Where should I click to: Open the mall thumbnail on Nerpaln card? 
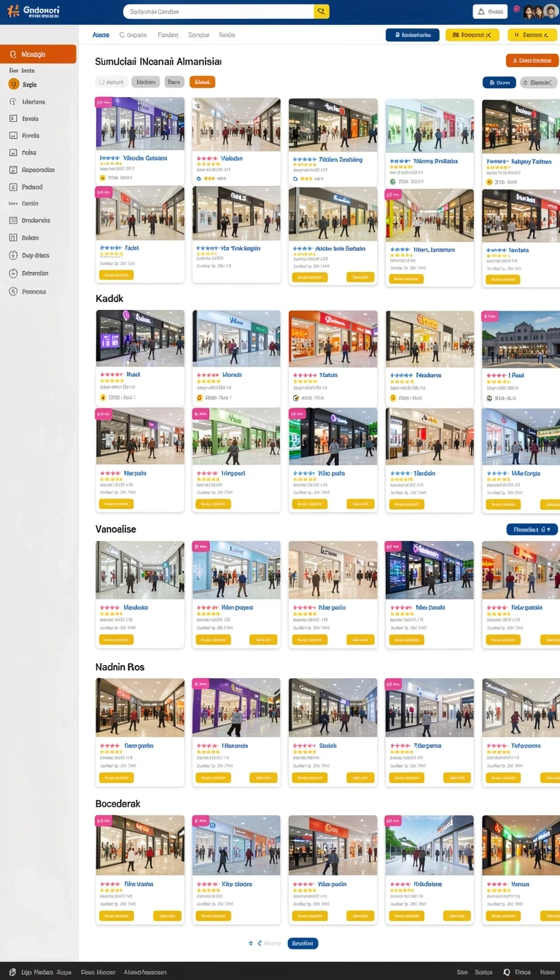coord(140,436)
